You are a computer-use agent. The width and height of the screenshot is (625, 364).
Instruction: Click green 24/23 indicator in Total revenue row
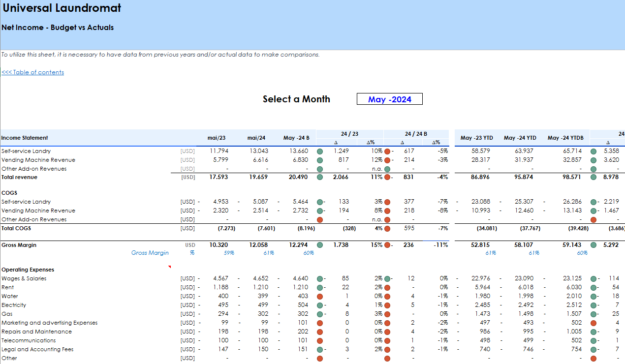click(x=320, y=178)
